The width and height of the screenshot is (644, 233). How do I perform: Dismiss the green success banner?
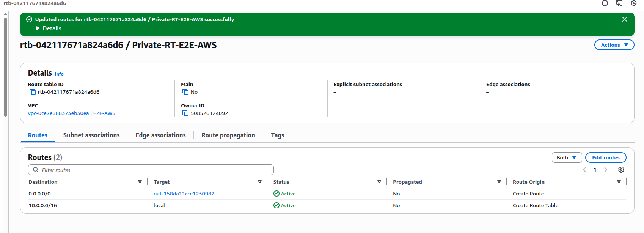point(625,19)
